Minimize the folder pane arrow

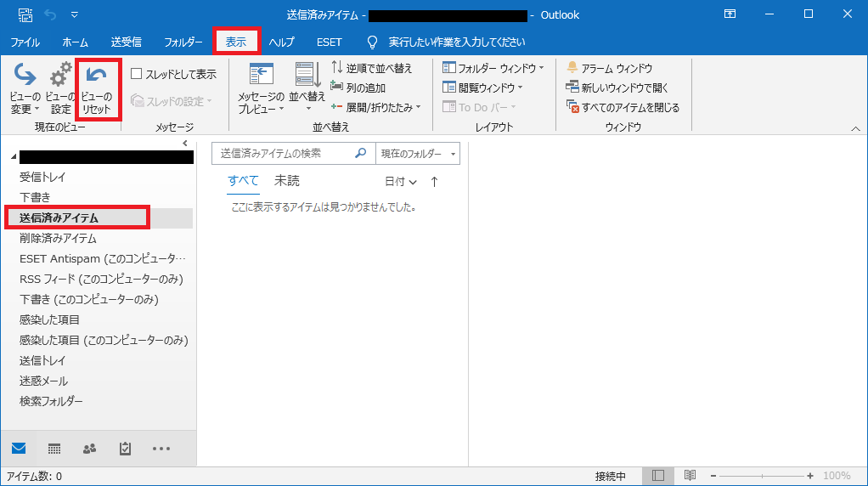pos(185,144)
